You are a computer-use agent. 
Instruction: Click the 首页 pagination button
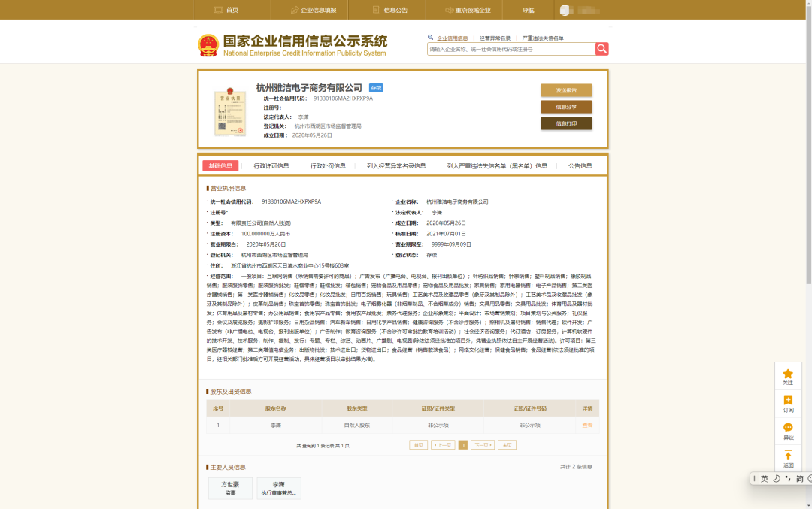[x=419, y=445]
